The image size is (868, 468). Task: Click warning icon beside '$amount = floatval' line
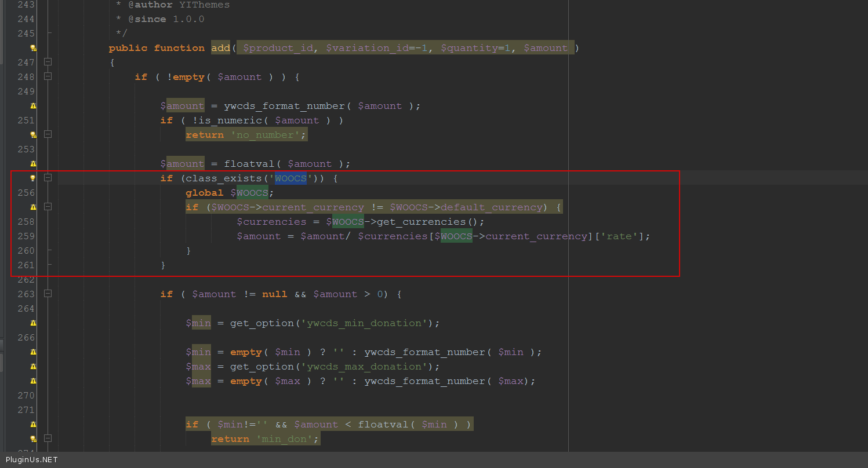tap(33, 164)
